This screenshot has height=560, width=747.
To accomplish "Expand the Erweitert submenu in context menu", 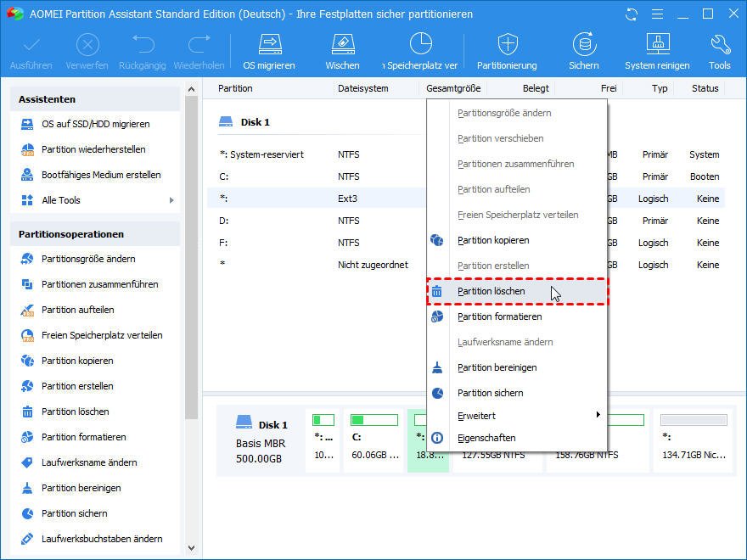I will pyautogui.click(x=517, y=416).
